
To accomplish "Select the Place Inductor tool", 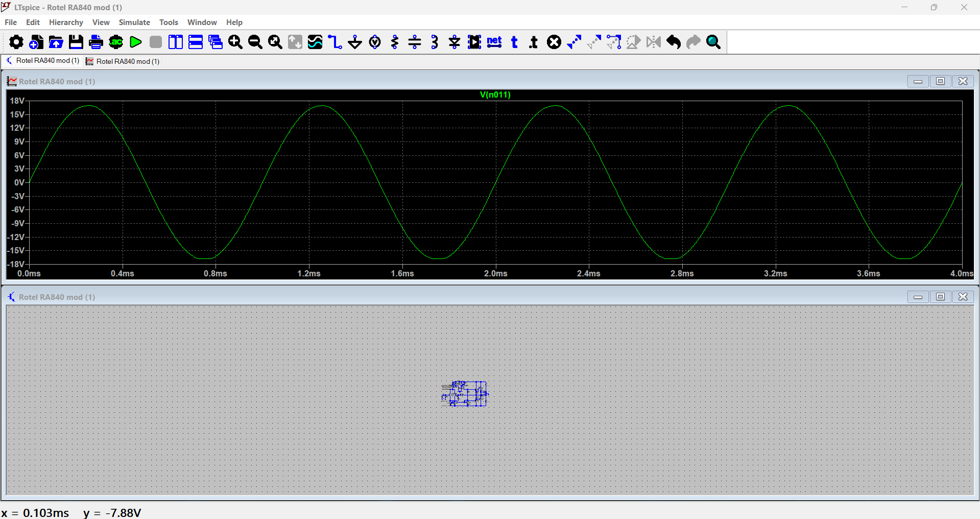I will click(435, 42).
